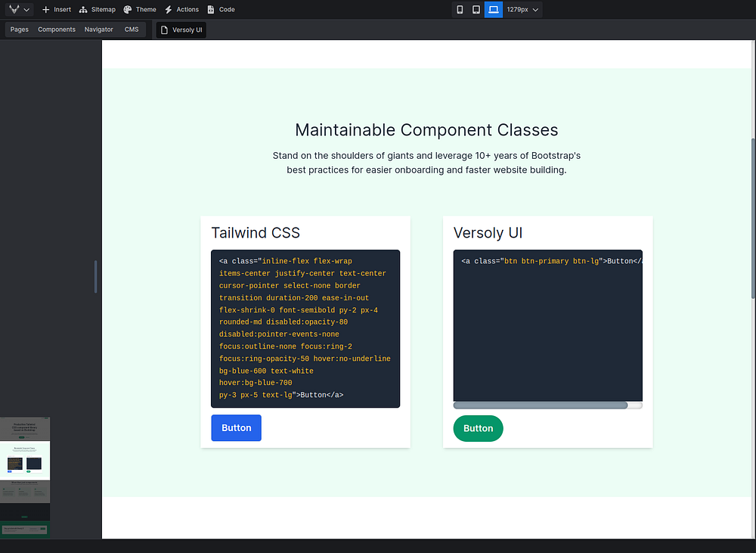This screenshot has width=756, height=553.
Task: Click the Versoly UI code block horizontal scrollbar
Action: 541,405
